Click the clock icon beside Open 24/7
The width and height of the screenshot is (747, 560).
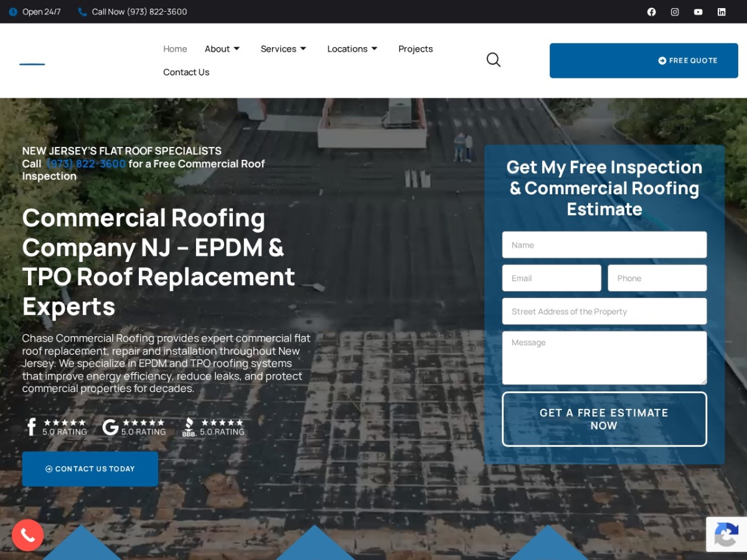(x=13, y=12)
